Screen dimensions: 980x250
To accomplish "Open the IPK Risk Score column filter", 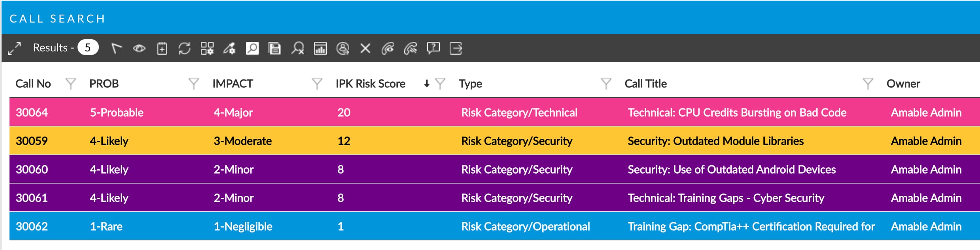I will 440,83.
